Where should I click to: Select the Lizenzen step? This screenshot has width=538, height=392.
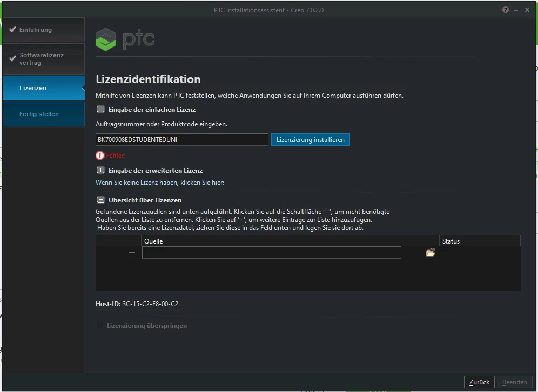click(44, 88)
